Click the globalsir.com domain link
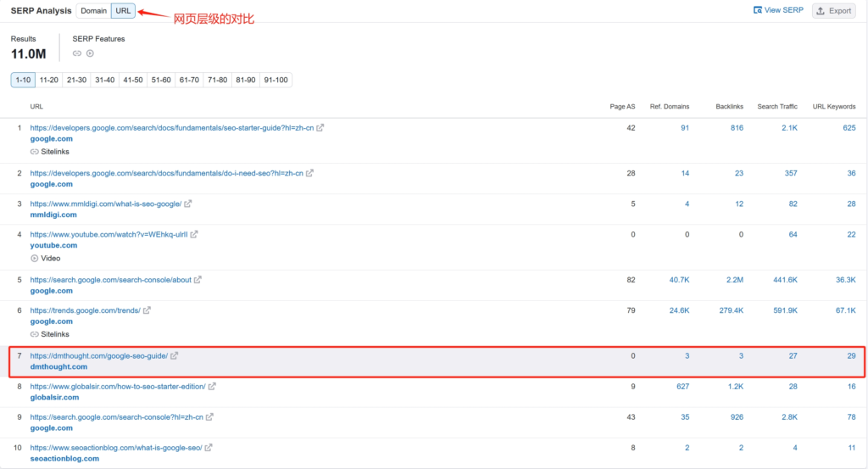This screenshot has height=469, width=868. pyautogui.click(x=54, y=397)
